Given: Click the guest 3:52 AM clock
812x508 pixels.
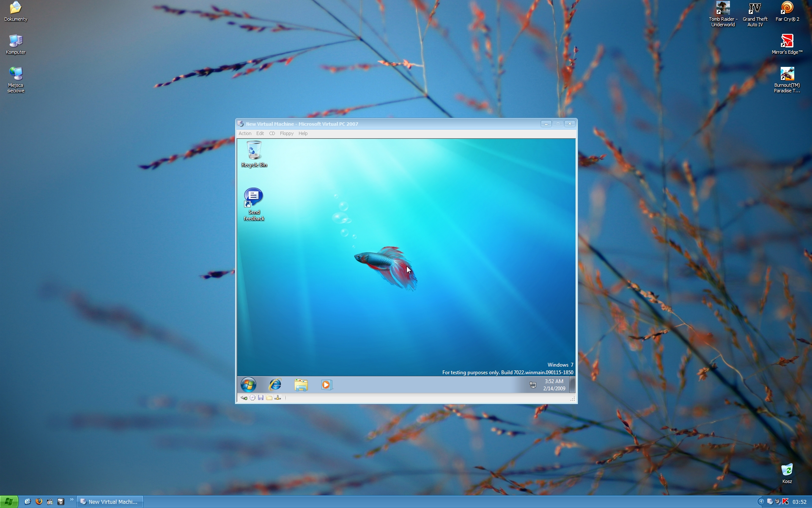Looking at the screenshot, I should 554,385.
